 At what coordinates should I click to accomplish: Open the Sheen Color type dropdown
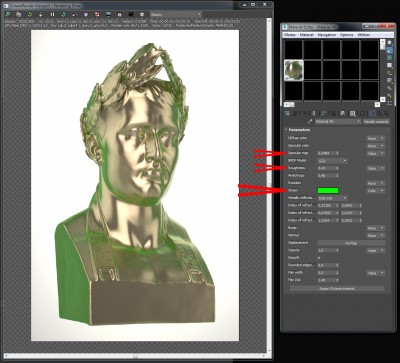click(x=376, y=191)
